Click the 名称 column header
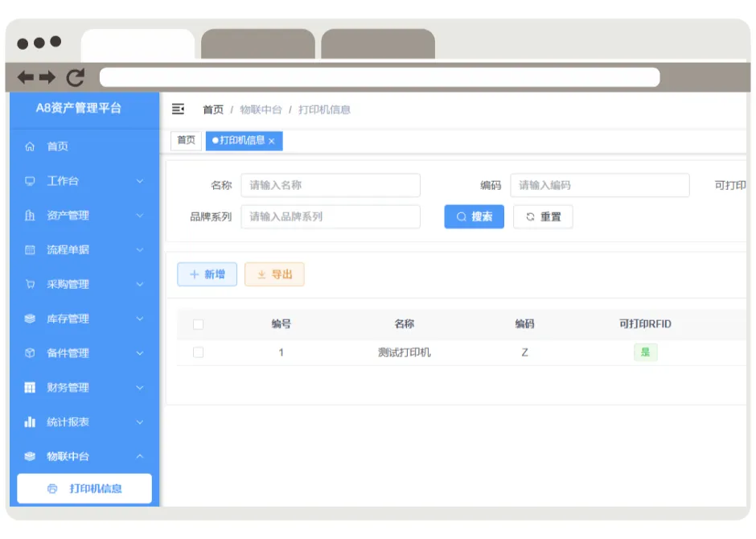The height and width of the screenshot is (539, 756). (404, 324)
